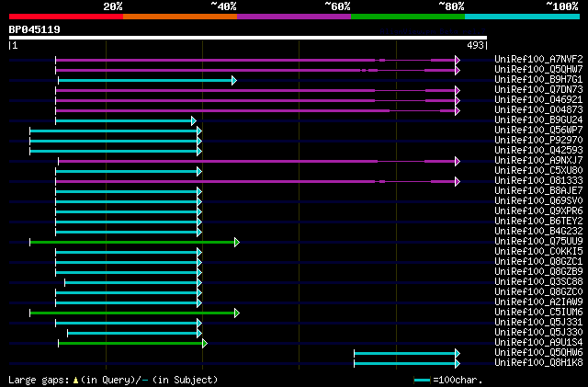Select the UniRef100_Q8GZC0 label
The image size is (588, 387).
538,292
